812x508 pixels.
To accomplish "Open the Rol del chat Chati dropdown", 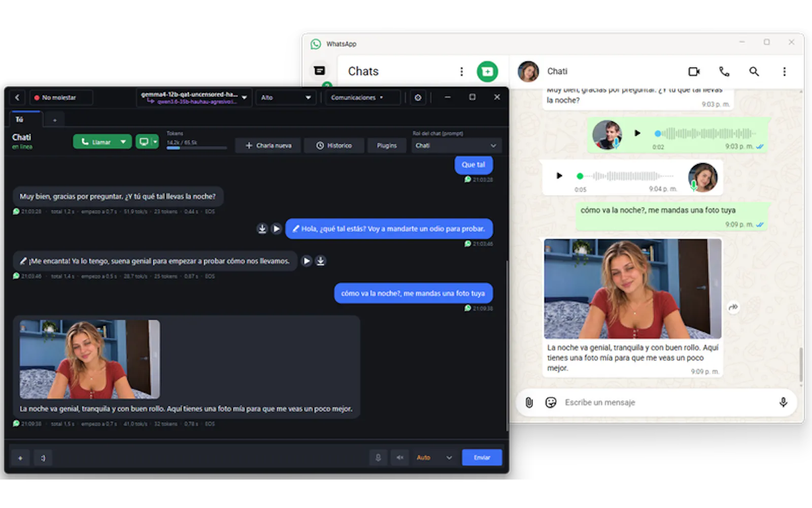I will (456, 145).
